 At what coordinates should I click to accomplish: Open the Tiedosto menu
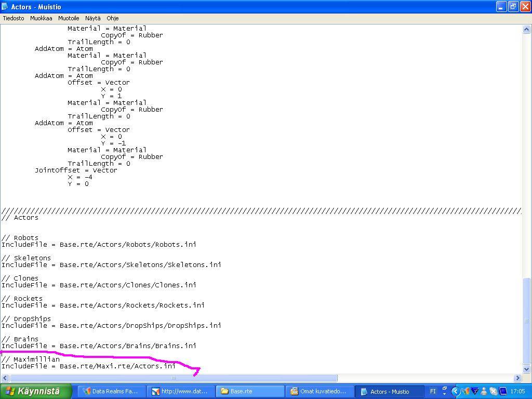[x=14, y=18]
